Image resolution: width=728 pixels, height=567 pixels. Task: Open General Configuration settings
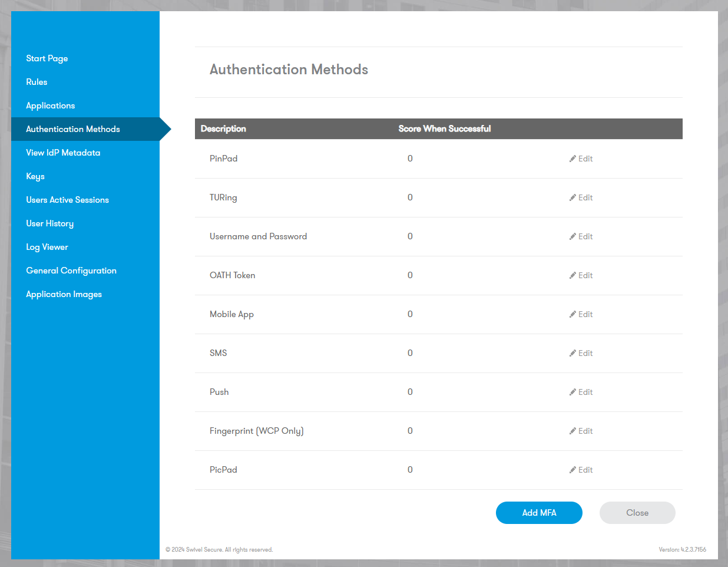(x=71, y=271)
